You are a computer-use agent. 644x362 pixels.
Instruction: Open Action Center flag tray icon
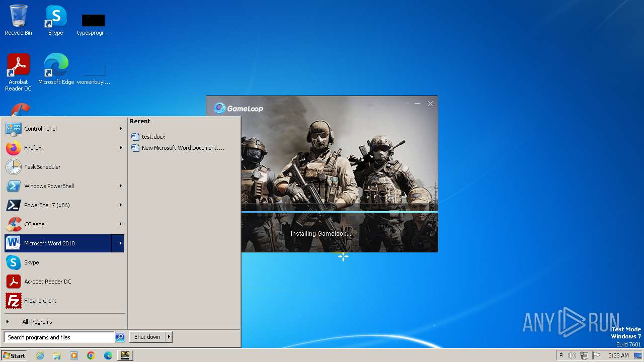tap(596, 355)
